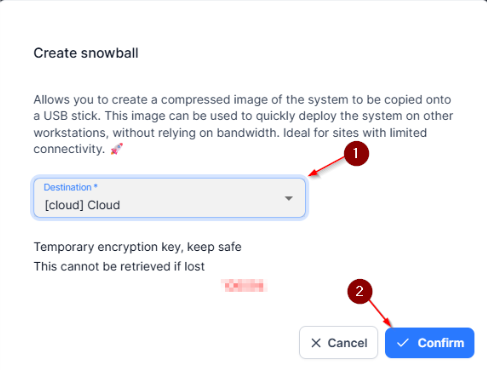
Task: Click the X icon inside Cancel
Action: tap(316, 343)
